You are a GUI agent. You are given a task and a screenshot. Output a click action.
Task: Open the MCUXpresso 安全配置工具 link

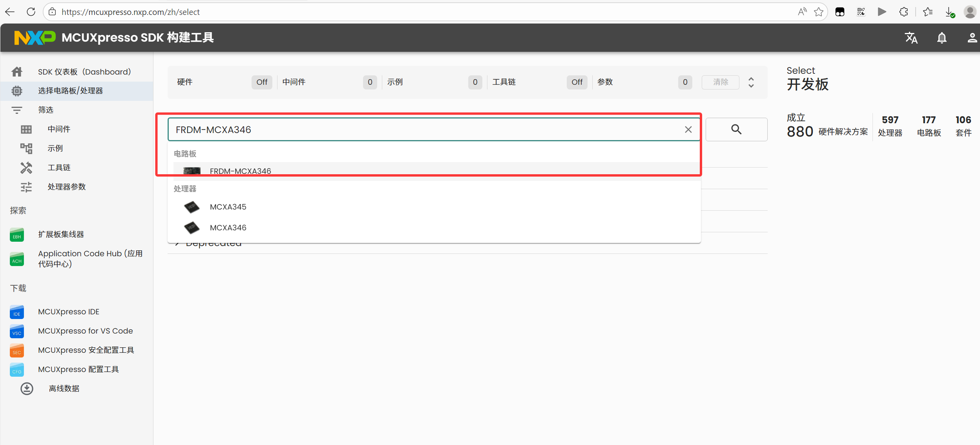pyautogui.click(x=86, y=350)
